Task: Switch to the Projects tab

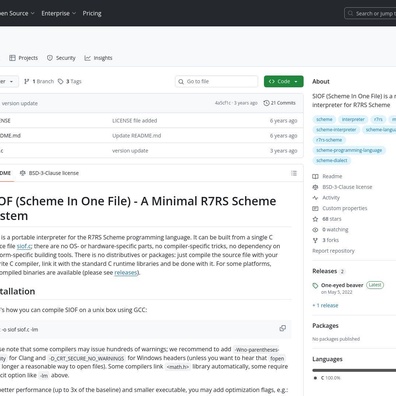Action: pyautogui.click(x=24, y=58)
